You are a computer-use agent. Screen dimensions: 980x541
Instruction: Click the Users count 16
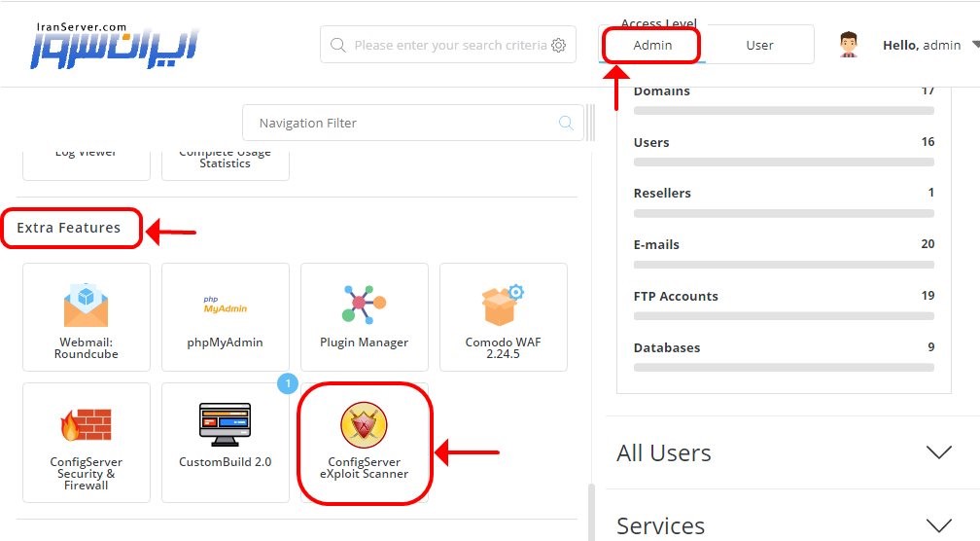point(928,141)
